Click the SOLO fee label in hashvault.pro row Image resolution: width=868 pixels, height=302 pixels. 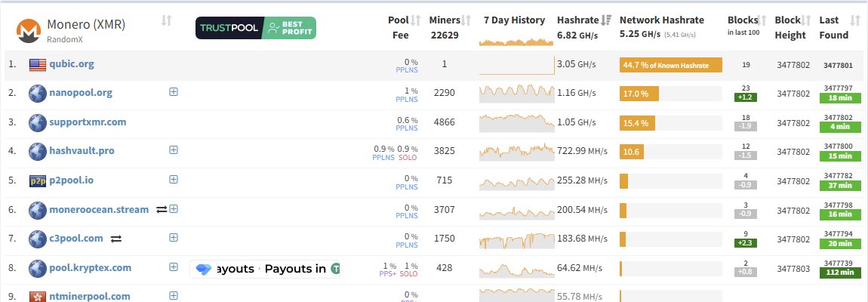tap(408, 157)
